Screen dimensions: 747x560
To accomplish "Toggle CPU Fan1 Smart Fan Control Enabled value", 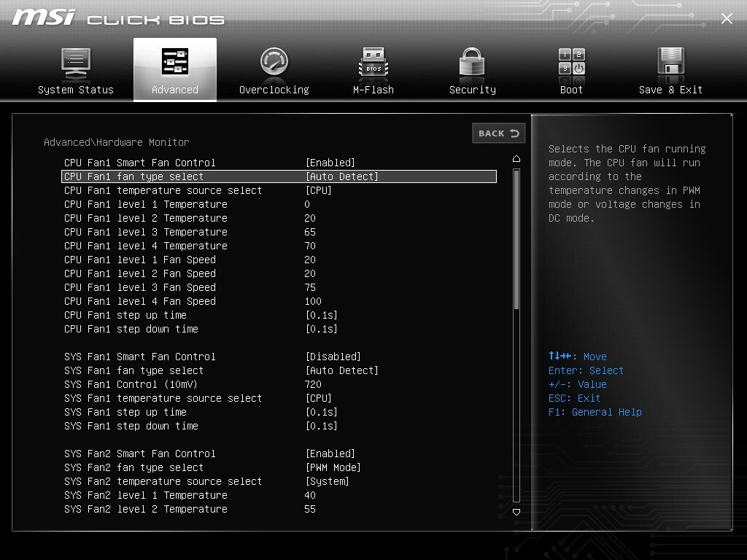I will [x=330, y=163].
